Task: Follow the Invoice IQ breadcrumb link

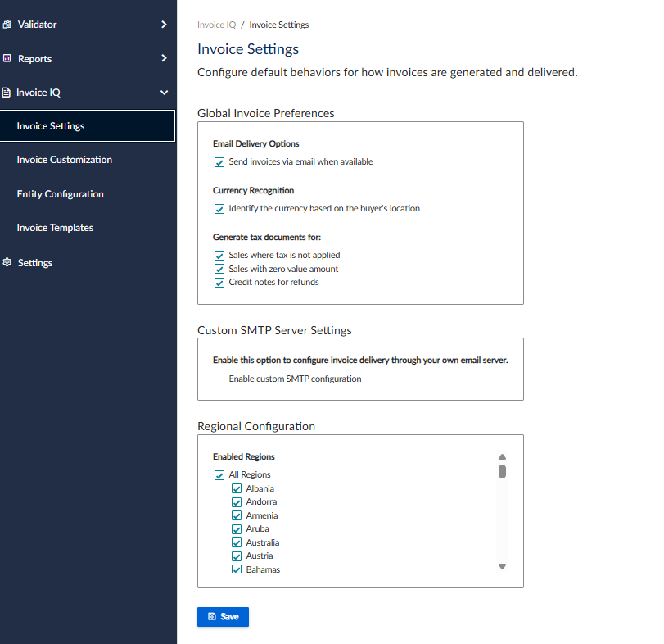Action: tap(216, 25)
